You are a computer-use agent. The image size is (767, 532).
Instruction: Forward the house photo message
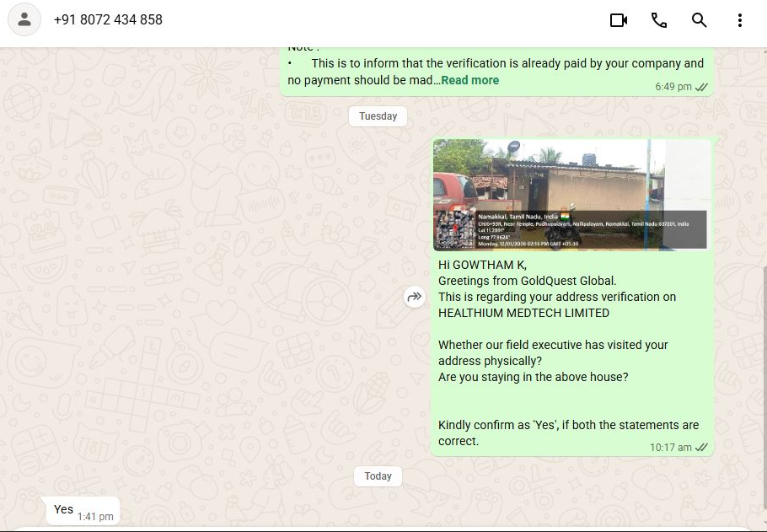[x=415, y=297]
